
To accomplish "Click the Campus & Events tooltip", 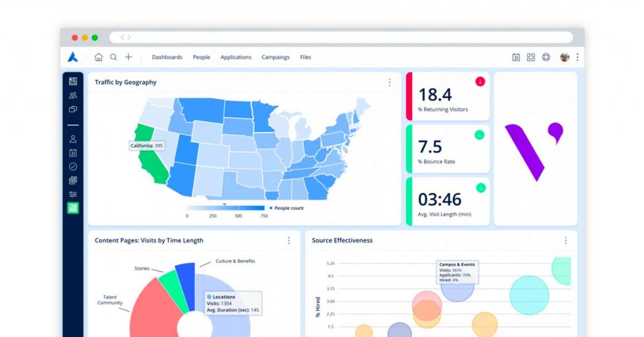I will pos(457,272).
